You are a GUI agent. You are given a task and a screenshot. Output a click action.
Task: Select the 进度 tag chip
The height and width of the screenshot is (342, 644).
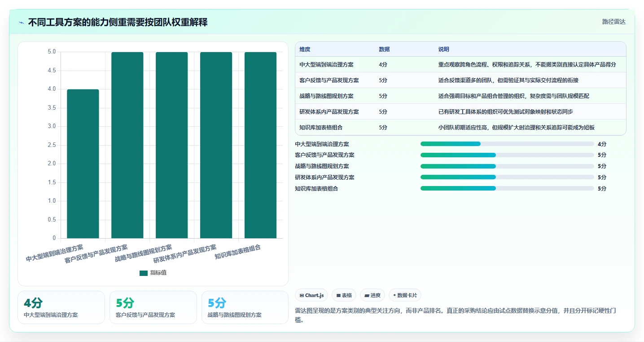tap(372, 295)
